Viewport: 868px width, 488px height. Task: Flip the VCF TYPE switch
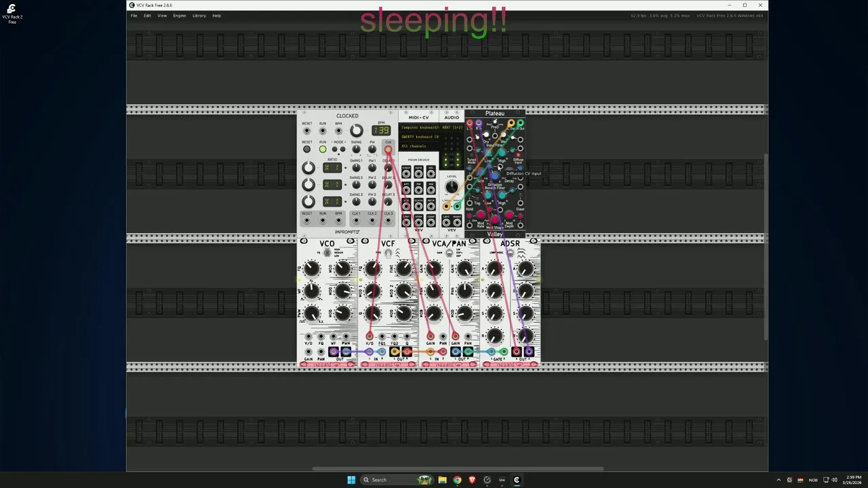click(388, 253)
